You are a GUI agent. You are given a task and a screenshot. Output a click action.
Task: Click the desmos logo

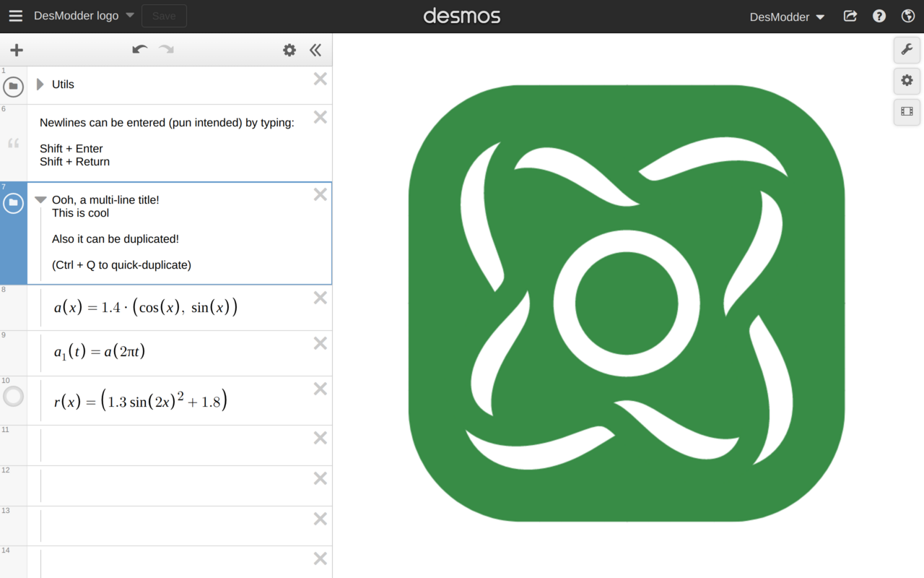click(x=462, y=16)
